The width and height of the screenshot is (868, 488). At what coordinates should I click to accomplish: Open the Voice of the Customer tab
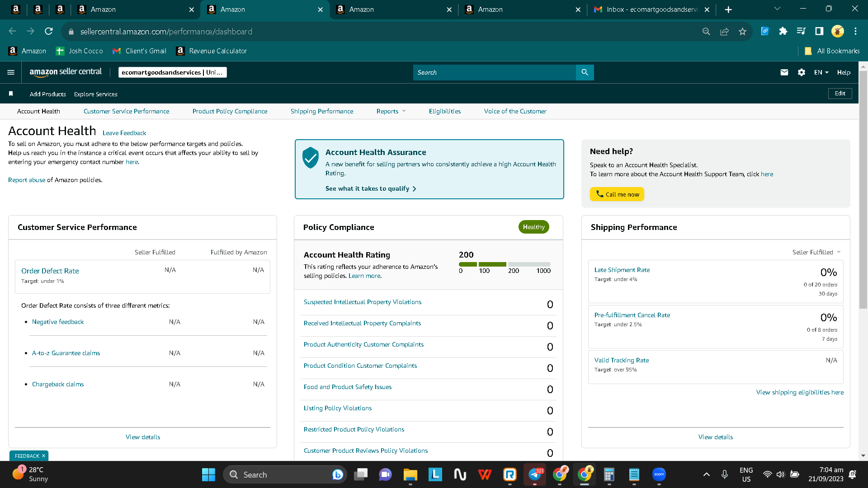coord(515,111)
